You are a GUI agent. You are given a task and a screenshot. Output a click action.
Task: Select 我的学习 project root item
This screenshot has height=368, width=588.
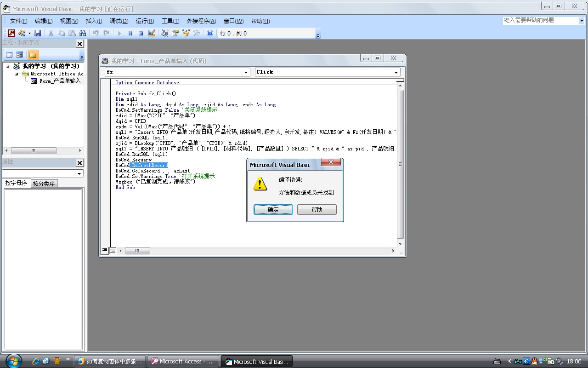pos(51,66)
